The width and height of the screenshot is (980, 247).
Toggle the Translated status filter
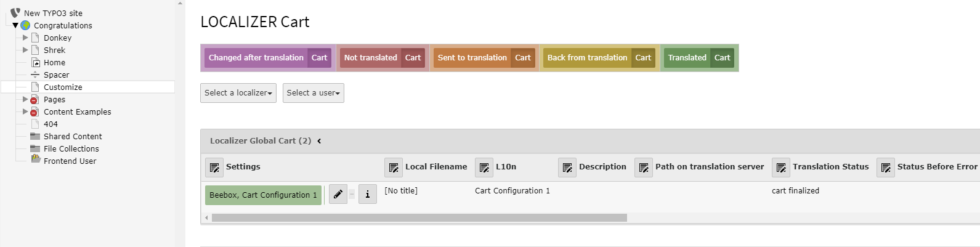(687, 58)
